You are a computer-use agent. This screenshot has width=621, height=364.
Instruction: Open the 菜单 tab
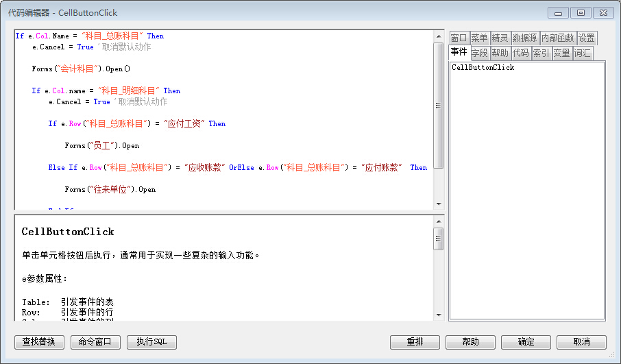tap(480, 38)
